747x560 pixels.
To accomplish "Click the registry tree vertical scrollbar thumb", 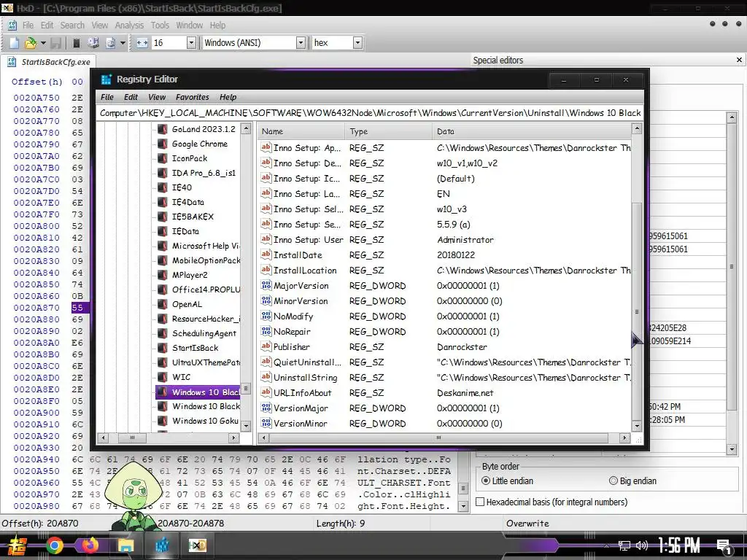I will click(x=246, y=389).
